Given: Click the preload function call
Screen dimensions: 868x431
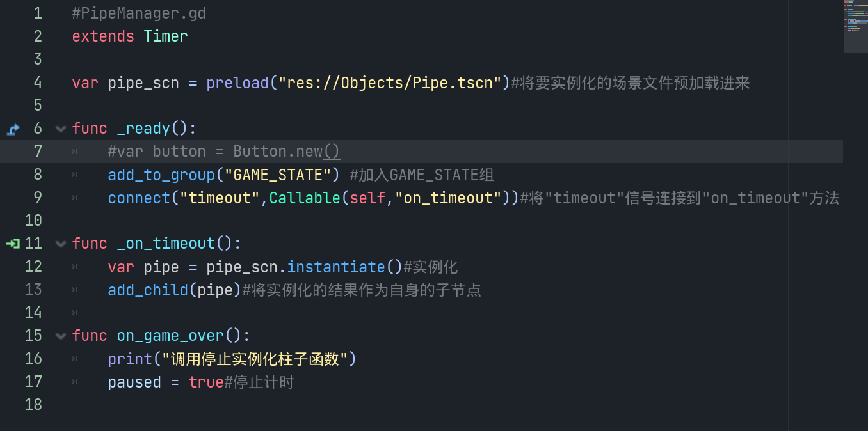Looking at the screenshot, I should (237, 82).
